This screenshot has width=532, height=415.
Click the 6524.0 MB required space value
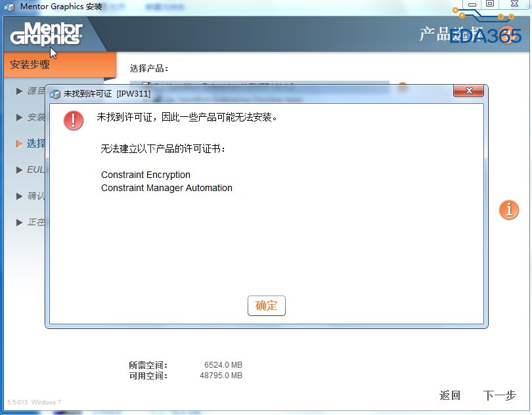pos(223,365)
